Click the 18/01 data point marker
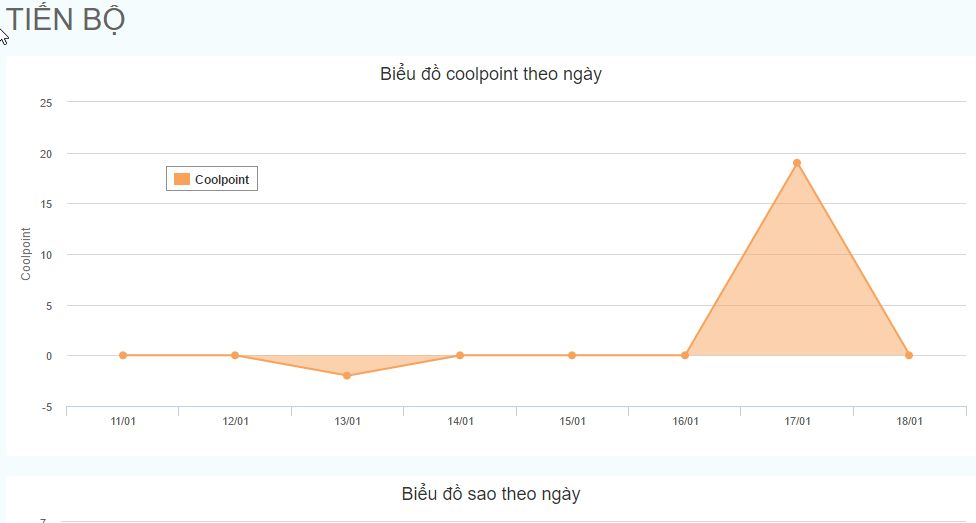 tap(909, 356)
